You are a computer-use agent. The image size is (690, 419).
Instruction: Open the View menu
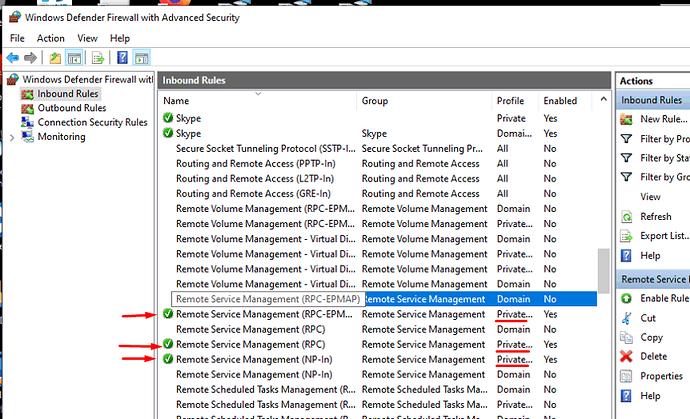87,38
